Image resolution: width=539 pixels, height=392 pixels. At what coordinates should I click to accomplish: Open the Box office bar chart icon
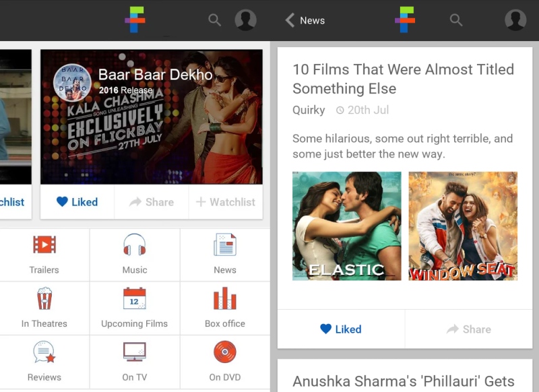click(225, 298)
